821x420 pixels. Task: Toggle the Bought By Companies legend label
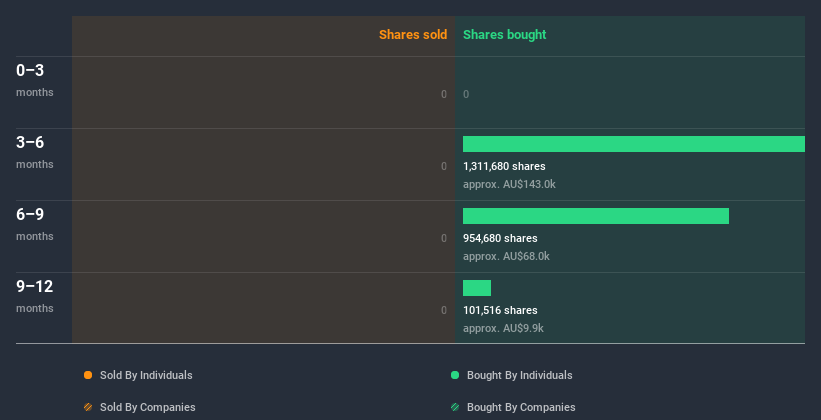521,407
